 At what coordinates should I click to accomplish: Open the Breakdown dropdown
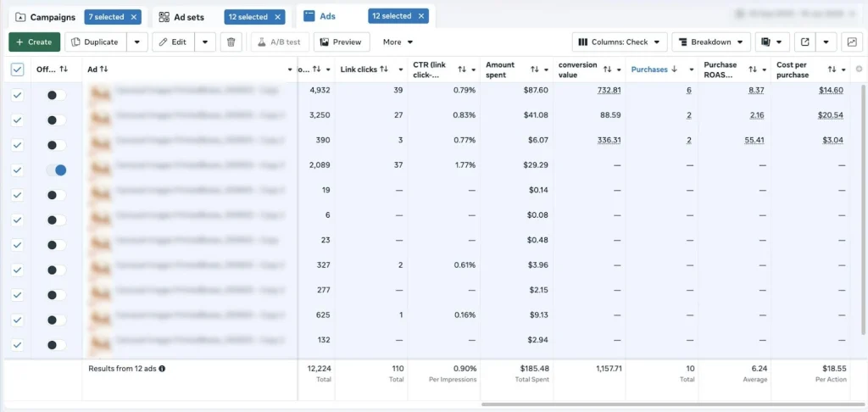(711, 42)
